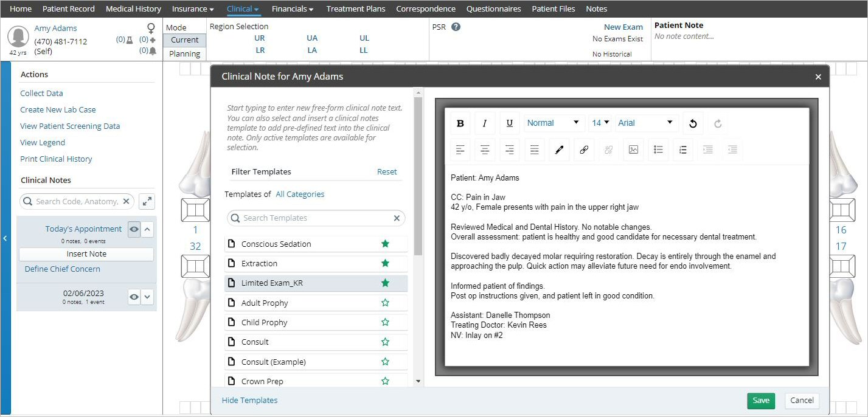The image size is (868, 417).
Task: Redo the last edit in the note editor
Action: click(718, 123)
